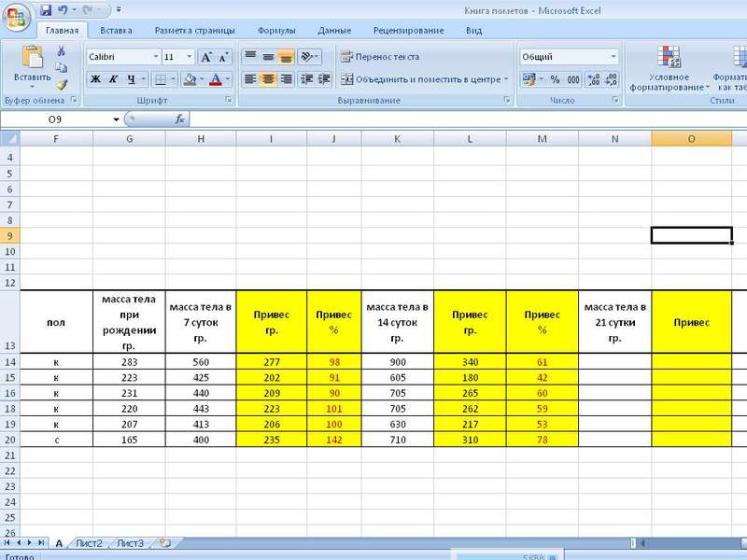Viewport: 747px width, 560px height.
Task: Save the workbook from Quick Access toolbar
Action: tap(46, 10)
